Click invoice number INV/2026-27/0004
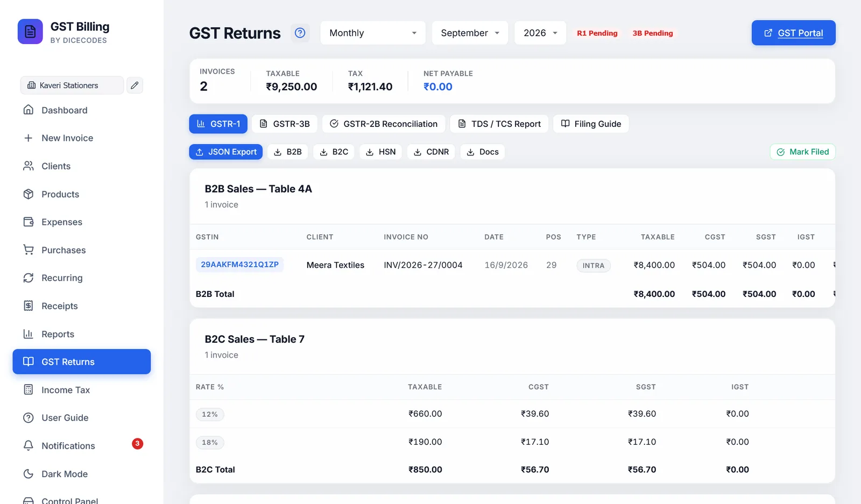This screenshot has width=861, height=504. point(423,265)
